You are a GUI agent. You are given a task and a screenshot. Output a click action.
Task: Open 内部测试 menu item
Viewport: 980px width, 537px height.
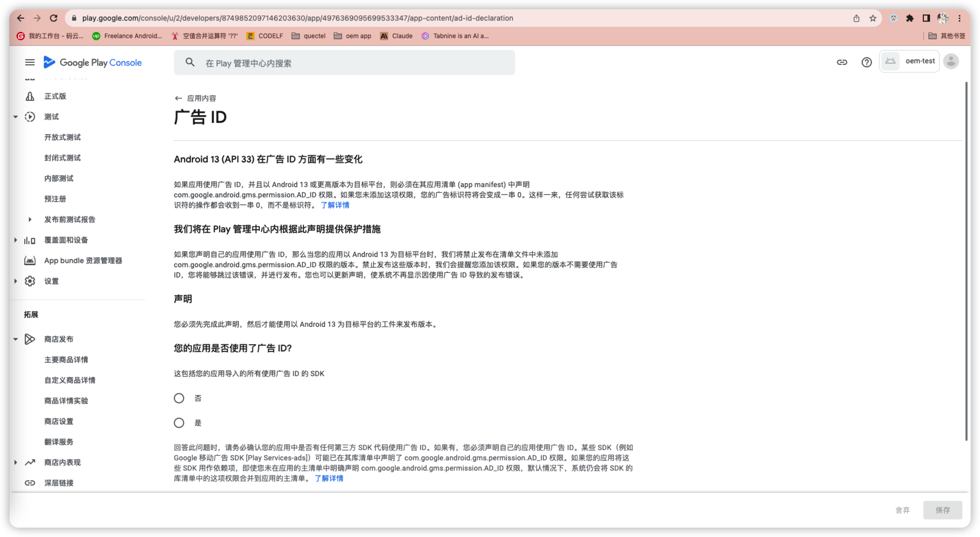click(59, 178)
